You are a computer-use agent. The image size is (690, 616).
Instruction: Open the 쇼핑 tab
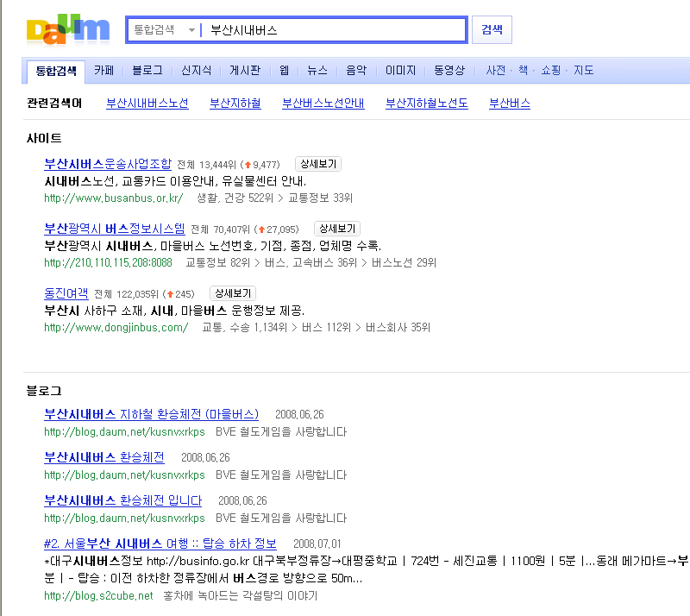pyautogui.click(x=551, y=71)
